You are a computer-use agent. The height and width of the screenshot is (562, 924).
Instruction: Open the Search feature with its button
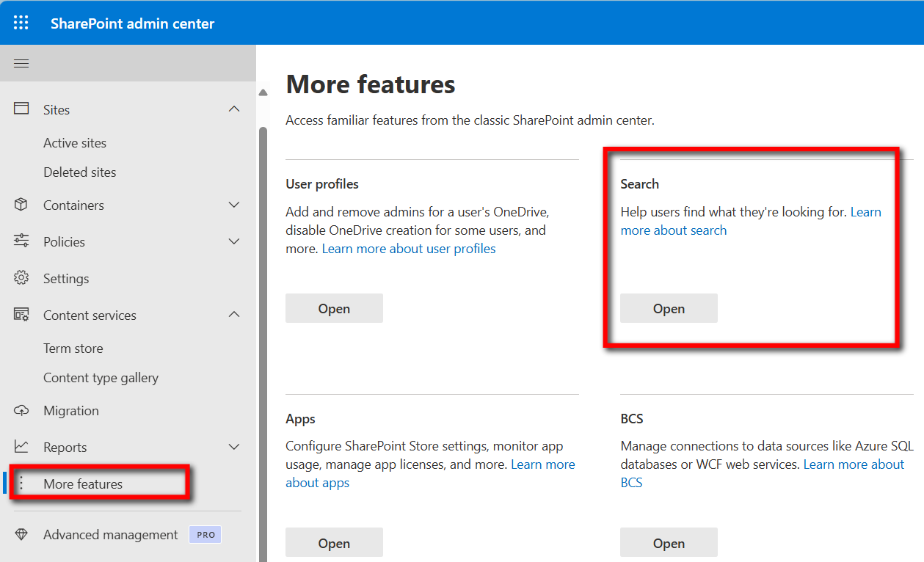pos(669,309)
